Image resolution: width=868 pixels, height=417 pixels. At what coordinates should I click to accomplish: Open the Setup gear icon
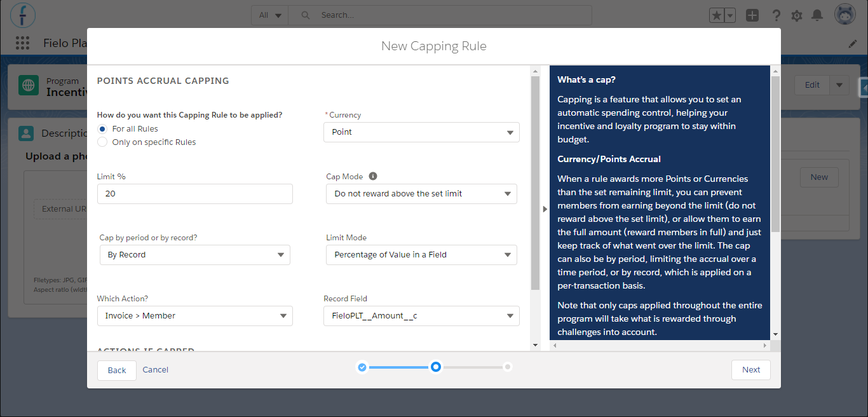(796, 15)
